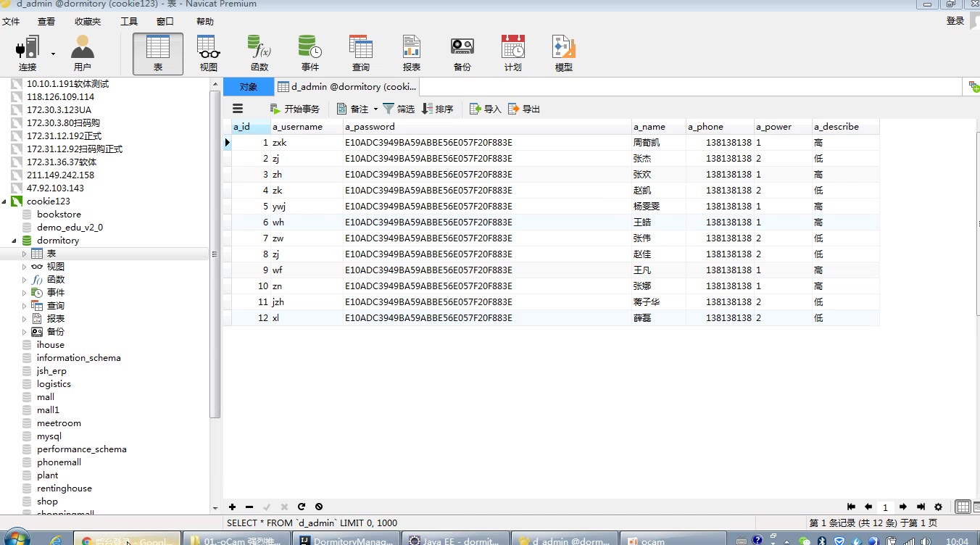Click the 事件 (Event) toolbar icon

[310, 54]
